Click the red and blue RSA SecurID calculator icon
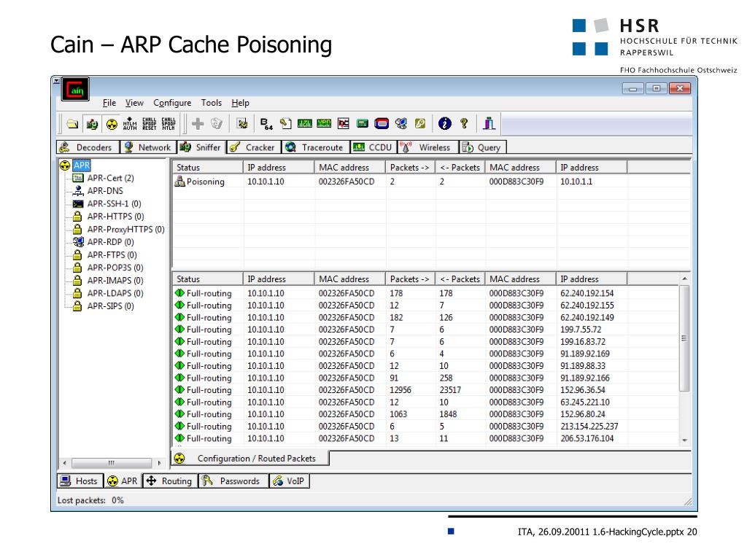Image resolution: width=747 pixels, height=560 pixels. click(382, 124)
